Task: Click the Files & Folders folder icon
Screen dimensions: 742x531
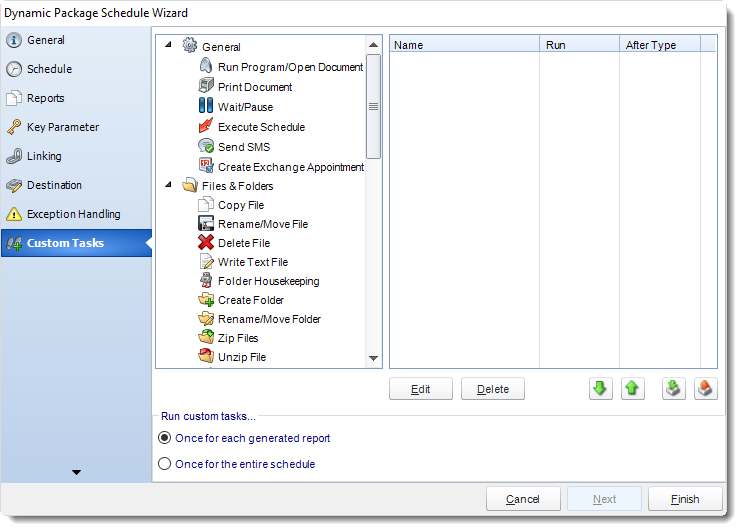Action: point(190,185)
